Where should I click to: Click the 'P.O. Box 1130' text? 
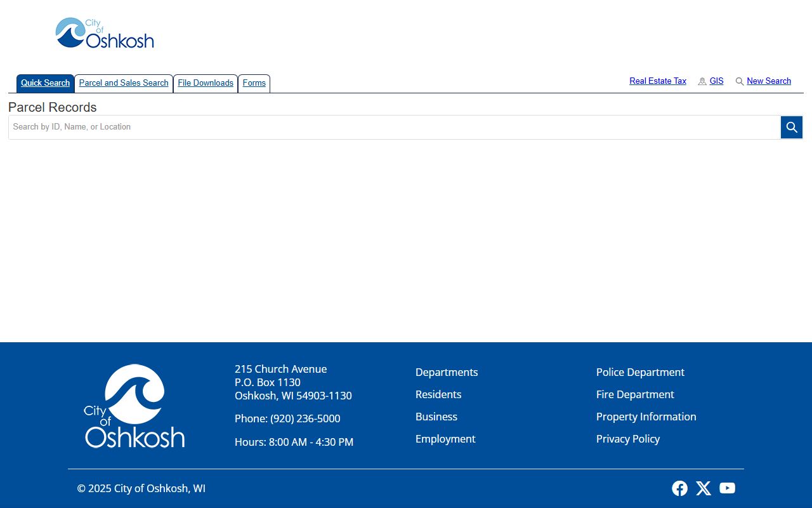click(x=268, y=382)
